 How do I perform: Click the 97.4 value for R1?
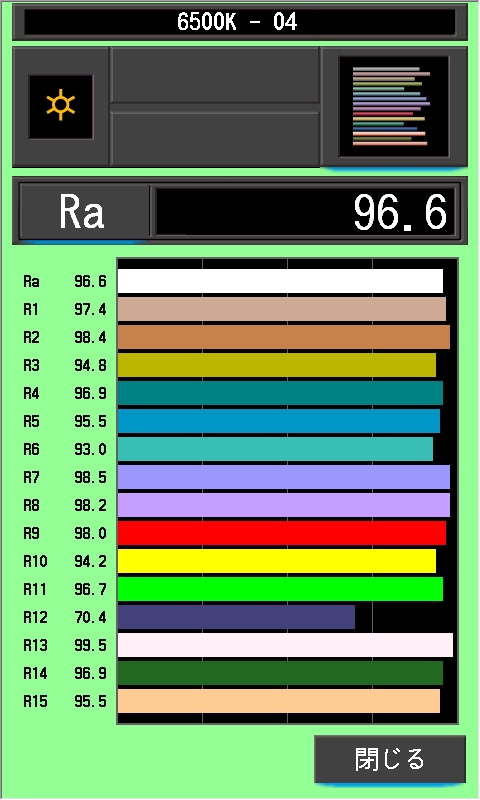[90, 310]
